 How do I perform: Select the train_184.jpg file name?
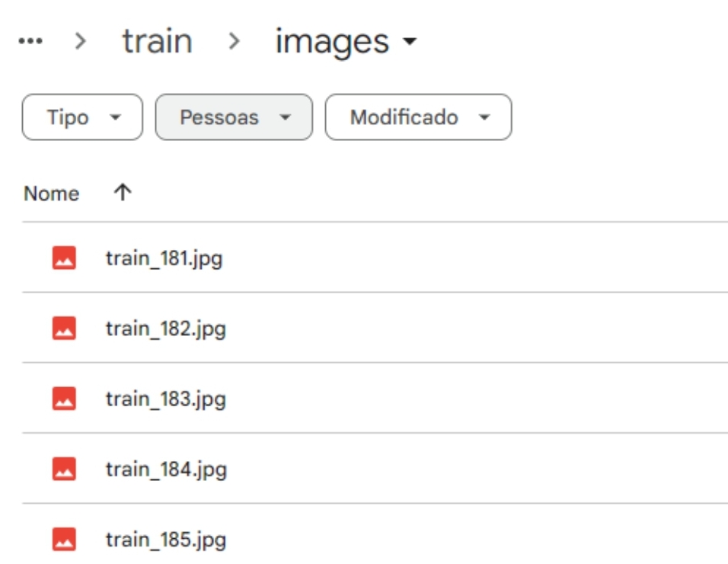[x=166, y=469]
